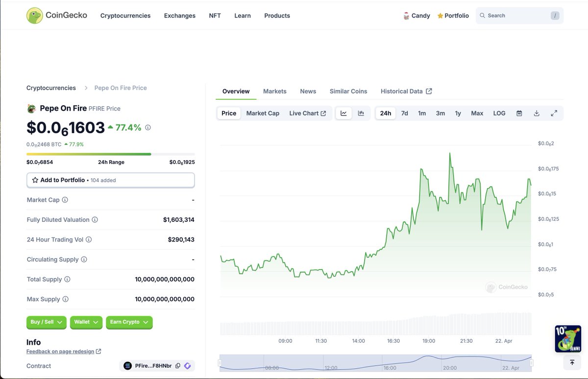The height and width of the screenshot is (379, 588).
Task: Open Feedback on page redesign link
Action: [x=64, y=352]
